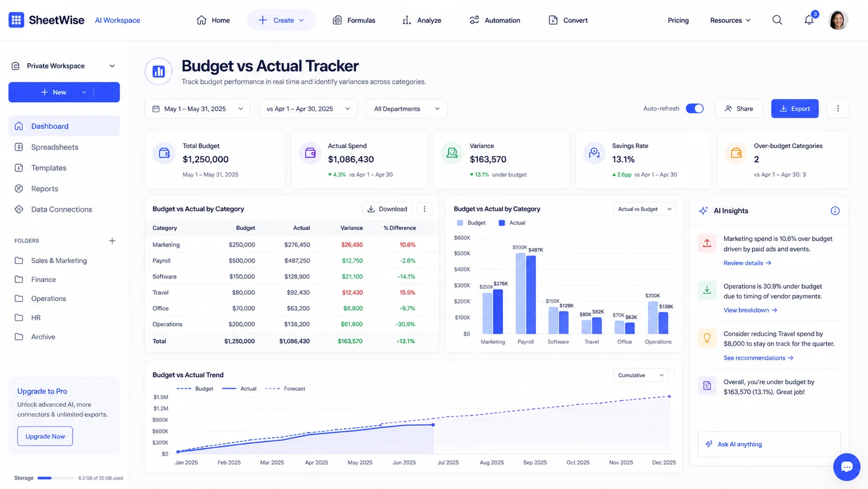
Task: Click the Export button
Action: coord(795,109)
